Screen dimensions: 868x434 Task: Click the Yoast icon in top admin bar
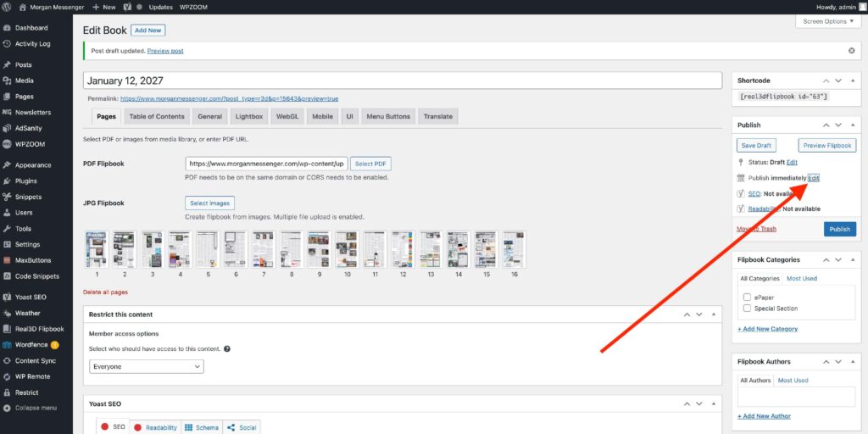(x=126, y=7)
